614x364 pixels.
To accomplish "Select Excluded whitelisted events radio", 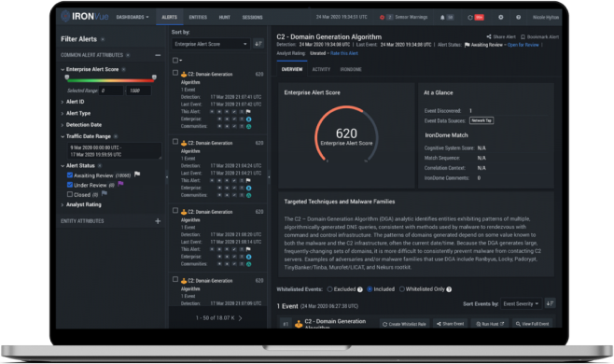I will [x=329, y=289].
